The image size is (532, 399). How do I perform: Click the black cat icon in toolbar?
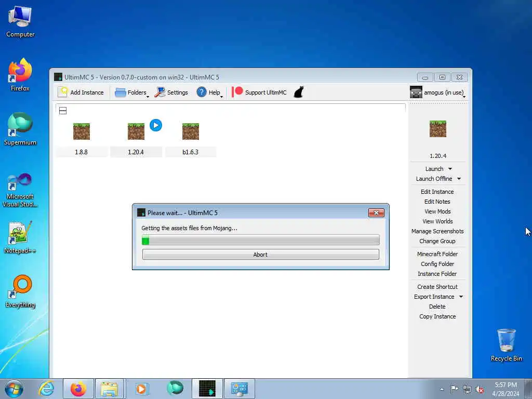click(x=299, y=92)
